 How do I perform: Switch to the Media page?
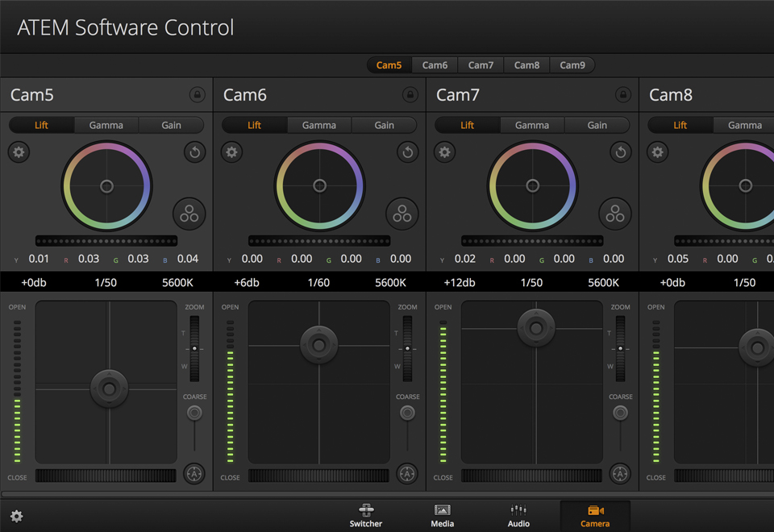pyautogui.click(x=442, y=516)
